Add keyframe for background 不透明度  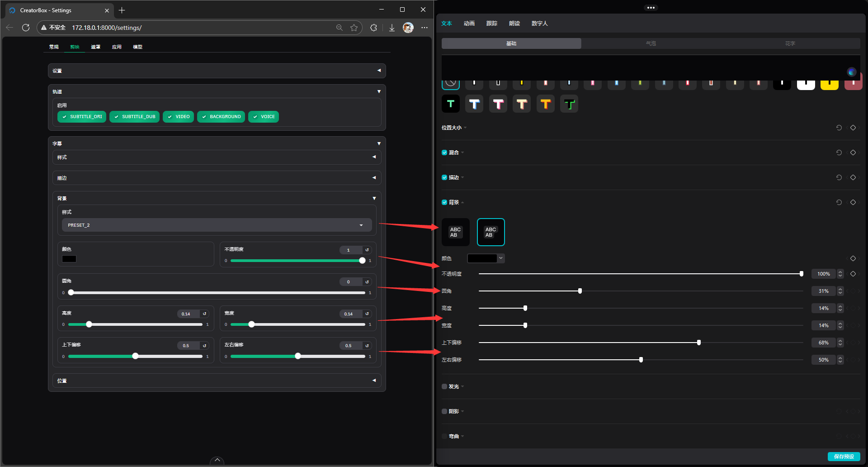click(x=853, y=274)
